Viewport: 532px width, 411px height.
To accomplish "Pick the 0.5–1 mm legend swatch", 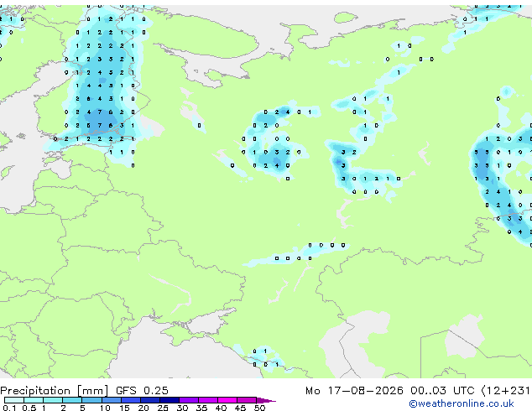I will pyautogui.click(x=34, y=400).
